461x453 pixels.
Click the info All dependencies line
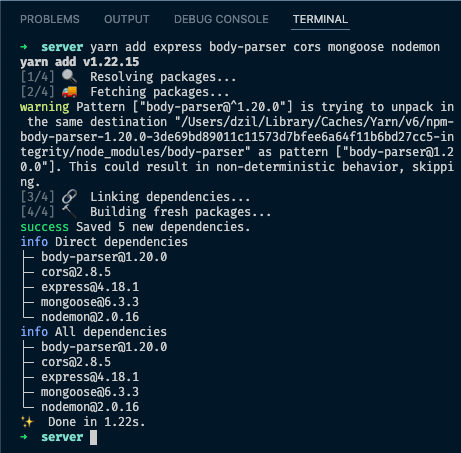93,332
